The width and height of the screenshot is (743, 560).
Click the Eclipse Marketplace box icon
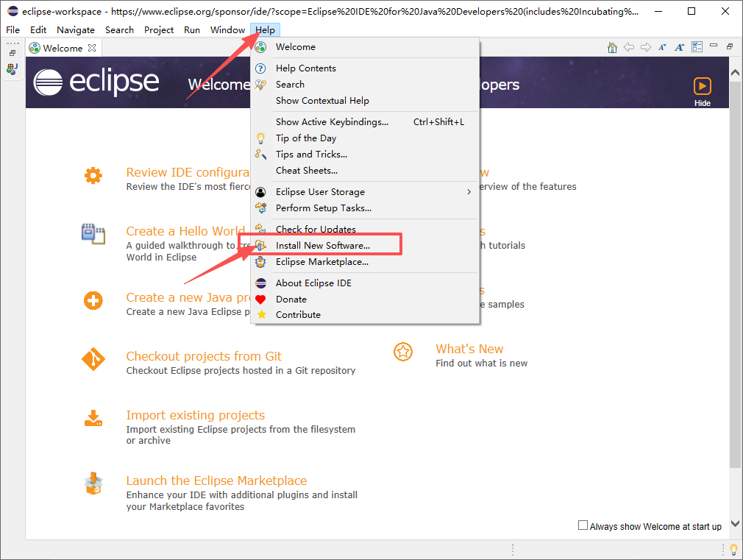93,483
